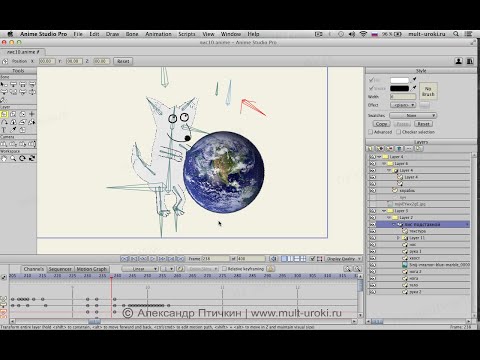Open the Bone menu
Screen dimensions: 480x360
pos(132,34)
